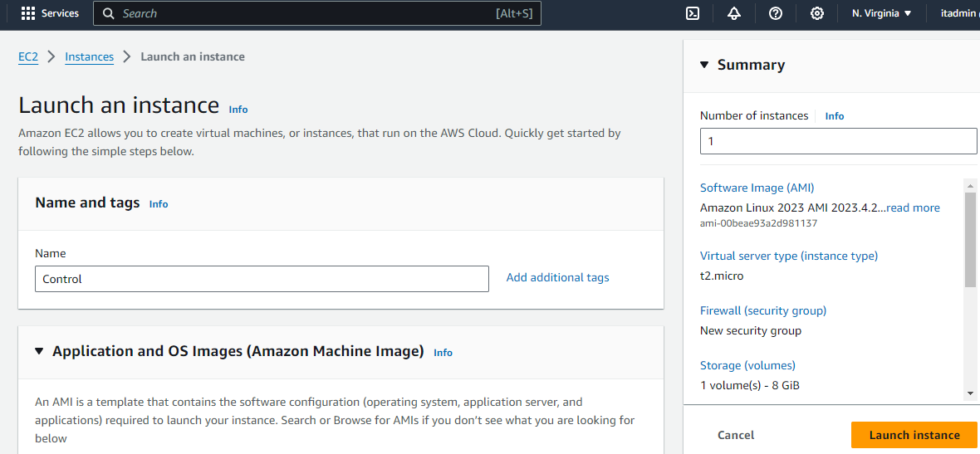The height and width of the screenshot is (454, 980).
Task: Open the help question mark icon
Action: coord(775,13)
